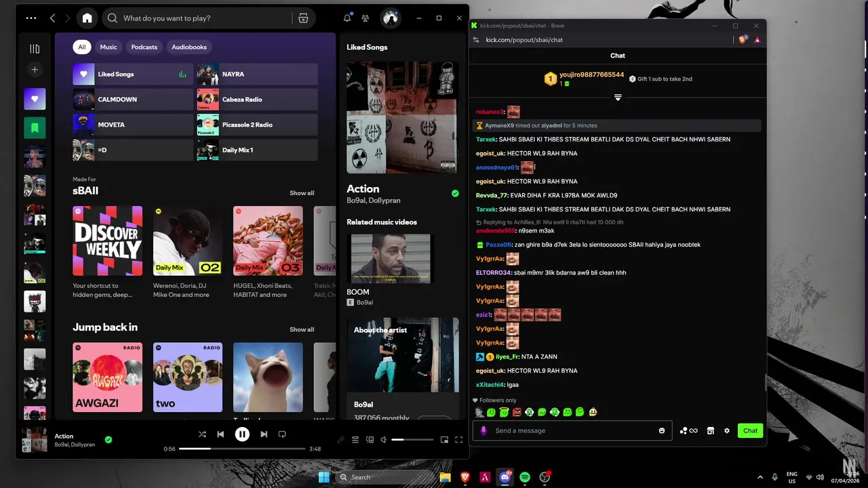
Task: Open green bookmark Your Episodes in sidebar
Action: coord(35,127)
